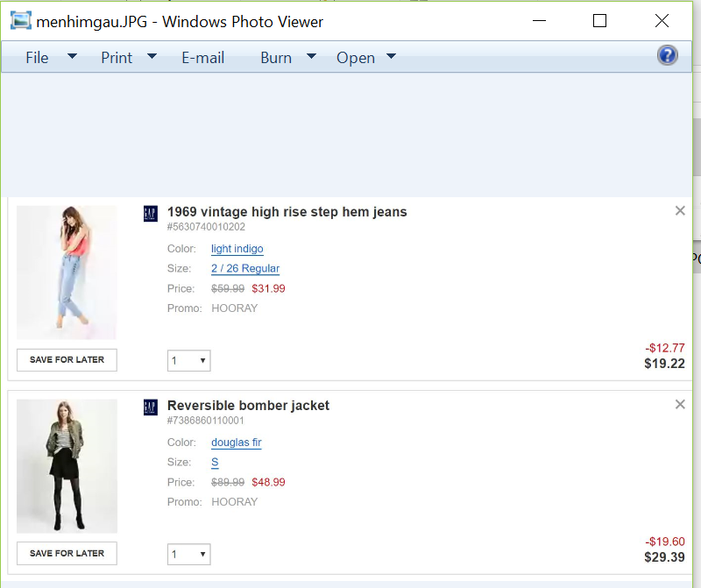
Task: Change the douglas fir color link
Action: click(236, 443)
